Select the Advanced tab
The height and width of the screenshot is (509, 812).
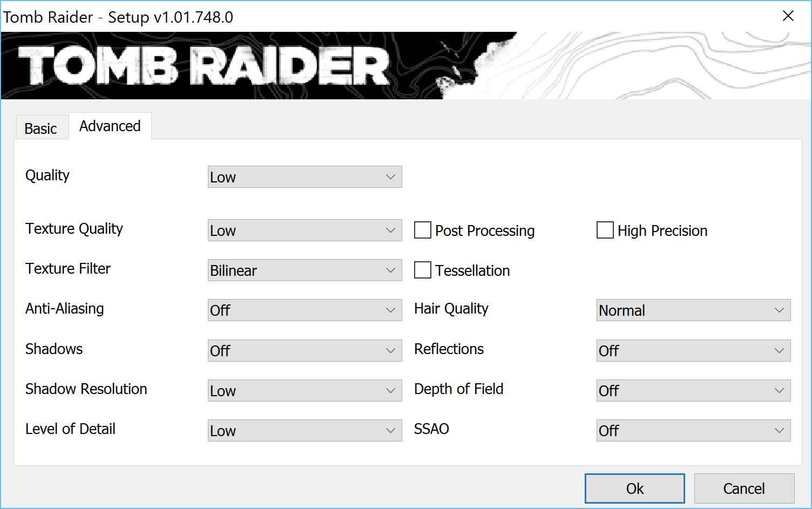(110, 126)
